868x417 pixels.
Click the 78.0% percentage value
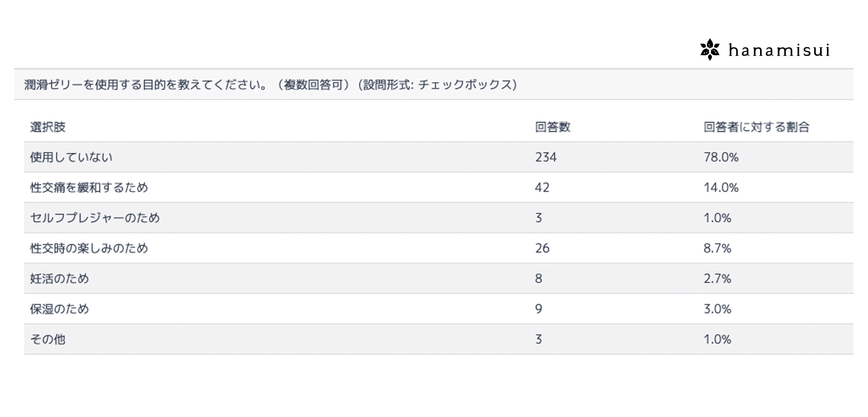[x=721, y=157]
